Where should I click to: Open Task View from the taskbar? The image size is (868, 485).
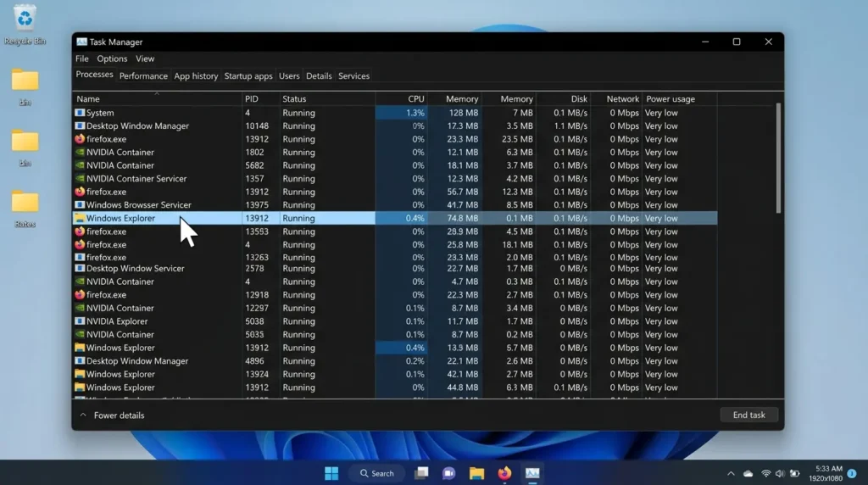click(x=422, y=473)
